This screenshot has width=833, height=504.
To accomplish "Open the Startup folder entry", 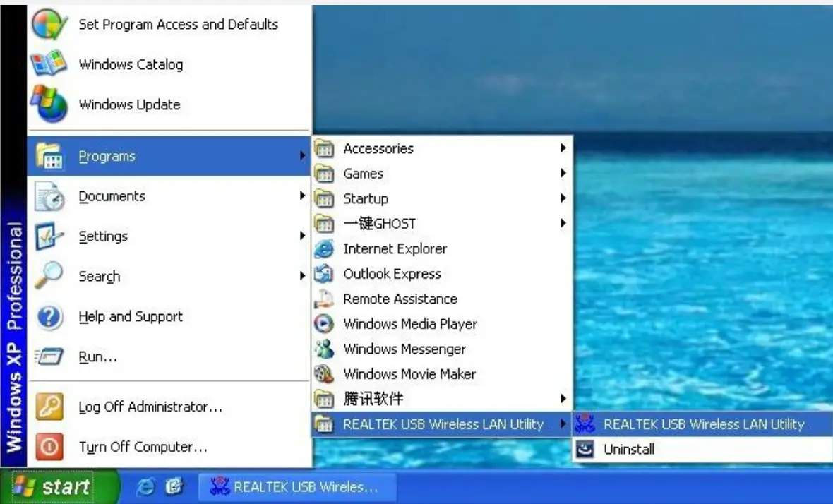I will (x=442, y=198).
